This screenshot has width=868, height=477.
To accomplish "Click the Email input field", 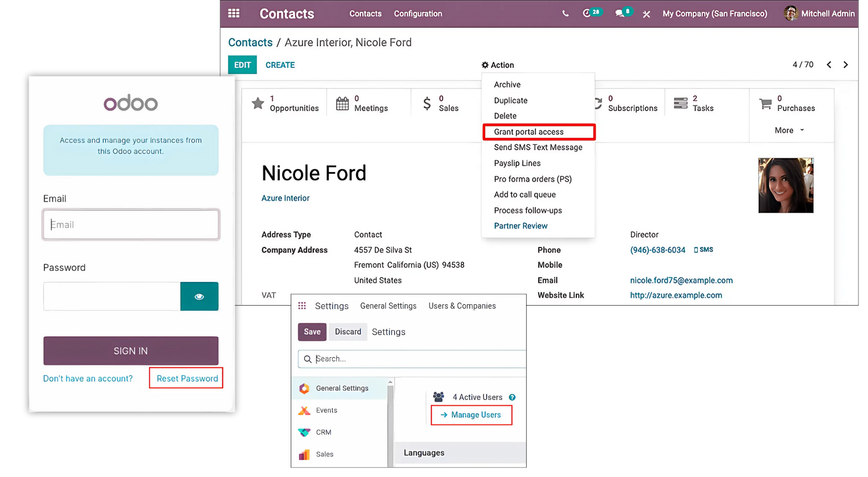I will [131, 225].
